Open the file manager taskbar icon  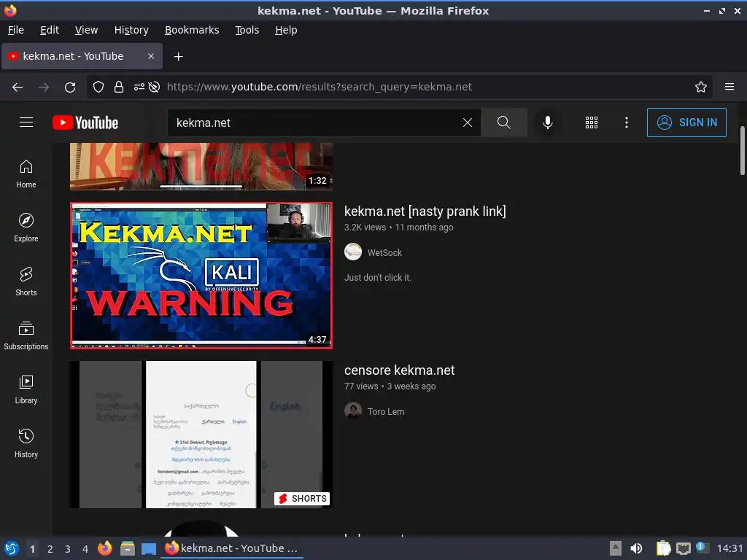(x=127, y=548)
